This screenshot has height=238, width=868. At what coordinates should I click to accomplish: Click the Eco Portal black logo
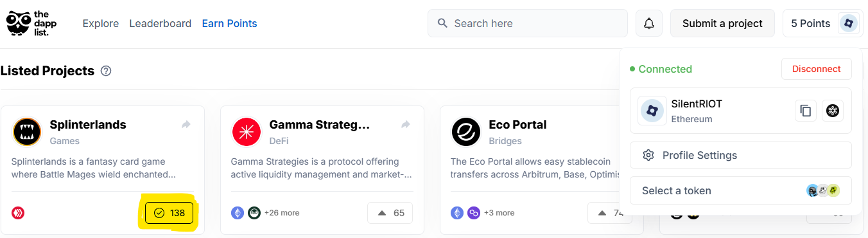[x=466, y=132]
